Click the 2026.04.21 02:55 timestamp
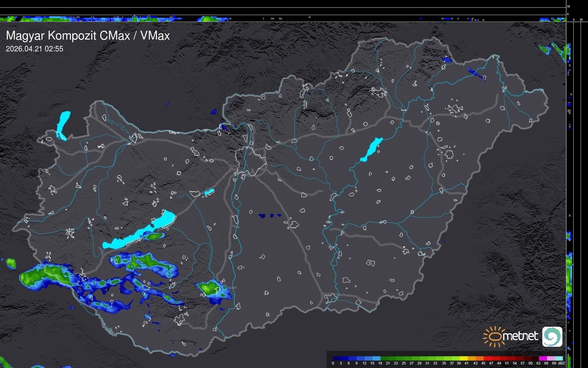588x368 pixels. click(34, 49)
